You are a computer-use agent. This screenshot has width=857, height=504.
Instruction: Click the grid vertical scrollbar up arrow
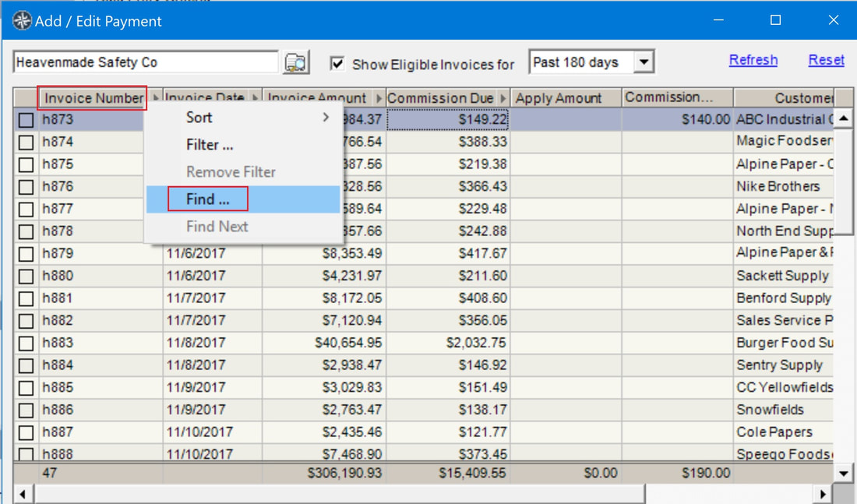pyautogui.click(x=843, y=118)
